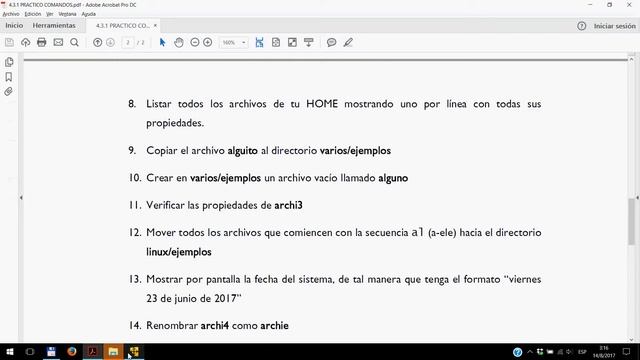Click "linux/ejemplos" in item 12
Screen dimensions: 640x360
tap(179, 252)
